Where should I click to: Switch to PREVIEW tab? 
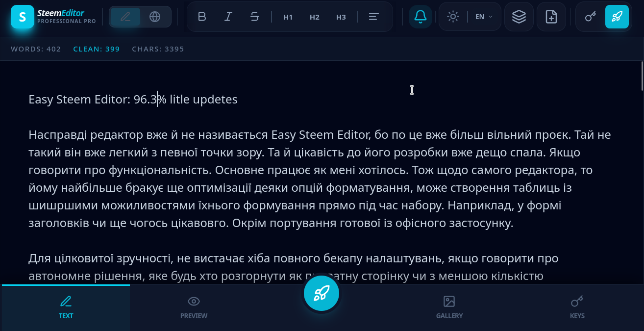pyautogui.click(x=194, y=307)
